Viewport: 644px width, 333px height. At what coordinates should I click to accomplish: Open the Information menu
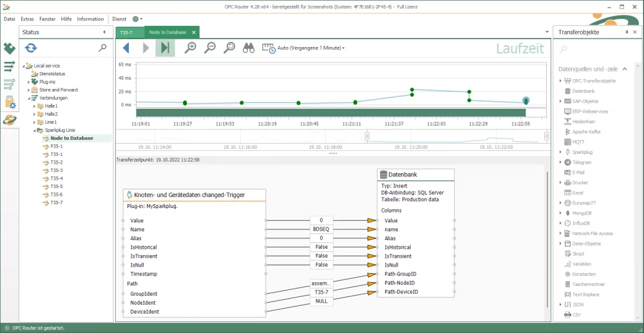(x=90, y=19)
